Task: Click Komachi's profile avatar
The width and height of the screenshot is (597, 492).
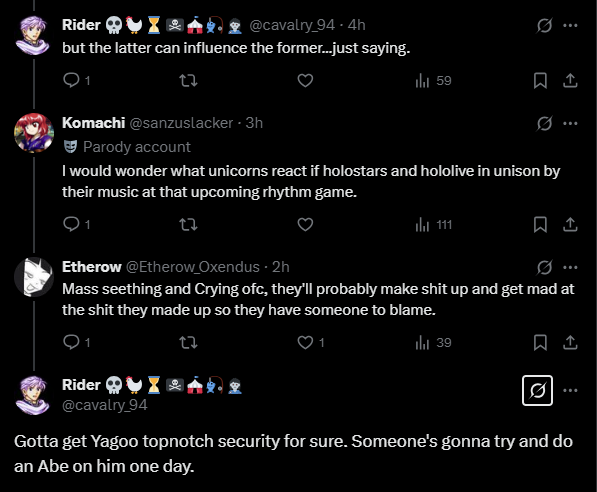Action: tap(34, 133)
